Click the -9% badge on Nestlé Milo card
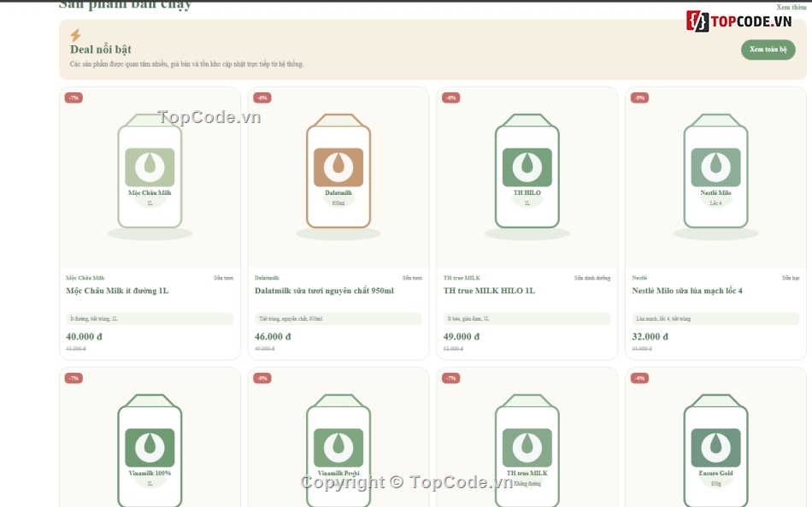 (639, 97)
